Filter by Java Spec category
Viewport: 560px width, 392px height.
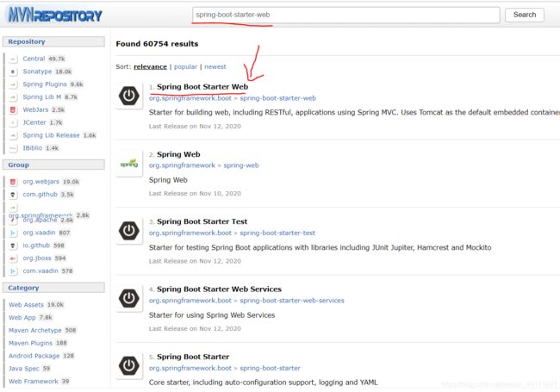(x=23, y=369)
